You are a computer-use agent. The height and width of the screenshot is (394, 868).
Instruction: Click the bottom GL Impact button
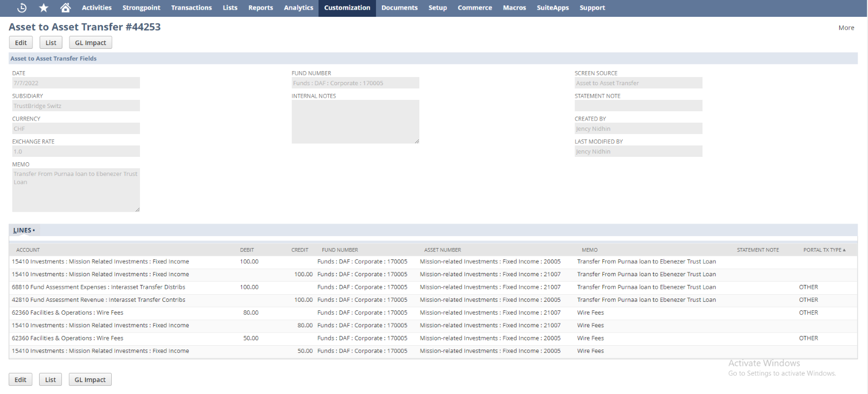coord(90,380)
